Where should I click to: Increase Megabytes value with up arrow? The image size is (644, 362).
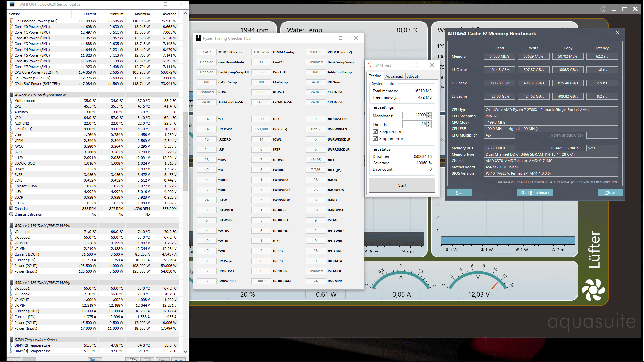click(429, 114)
